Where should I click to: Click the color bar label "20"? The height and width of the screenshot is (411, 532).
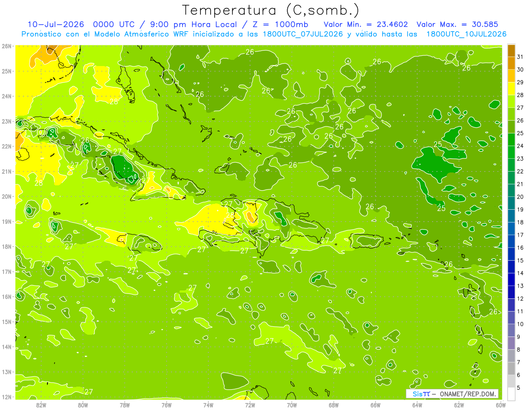click(520, 197)
